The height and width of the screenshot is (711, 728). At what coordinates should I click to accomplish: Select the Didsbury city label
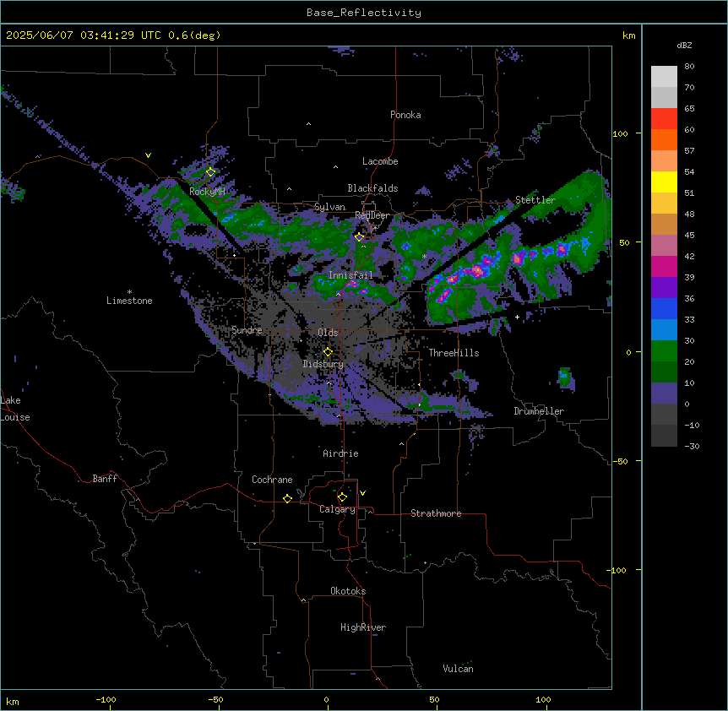point(323,364)
